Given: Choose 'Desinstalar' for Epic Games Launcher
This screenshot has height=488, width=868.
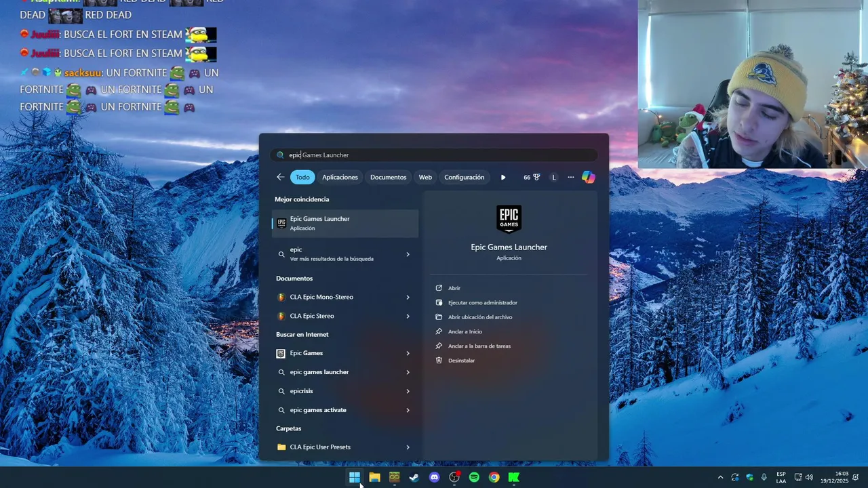Looking at the screenshot, I should click(461, 361).
